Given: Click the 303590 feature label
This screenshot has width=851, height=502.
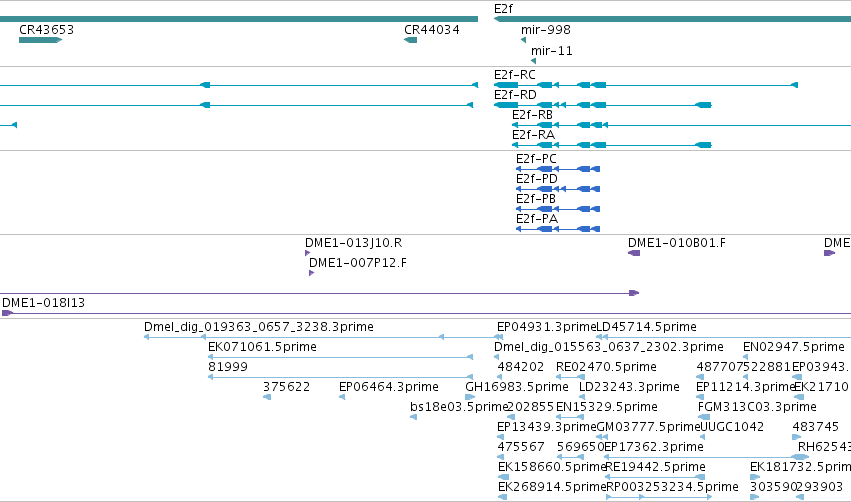Looking at the screenshot, I should 773,487.
